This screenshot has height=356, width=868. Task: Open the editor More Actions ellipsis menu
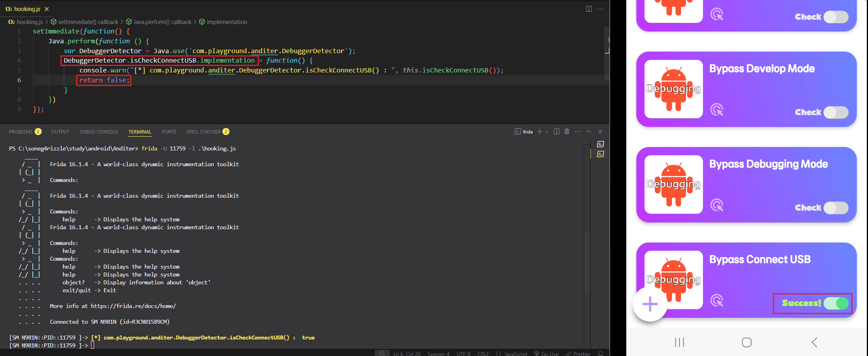pyautogui.click(x=600, y=9)
